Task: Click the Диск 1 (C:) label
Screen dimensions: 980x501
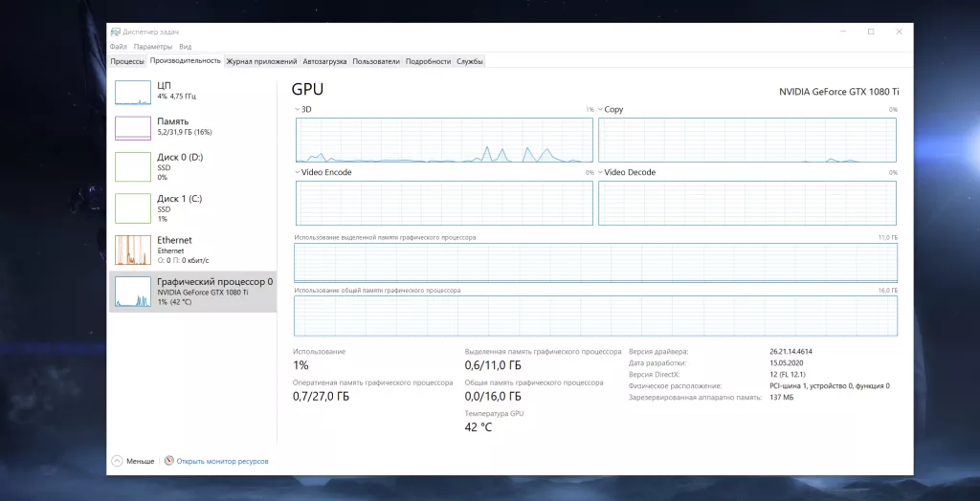Action: pyautogui.click(x=179, y=199)
